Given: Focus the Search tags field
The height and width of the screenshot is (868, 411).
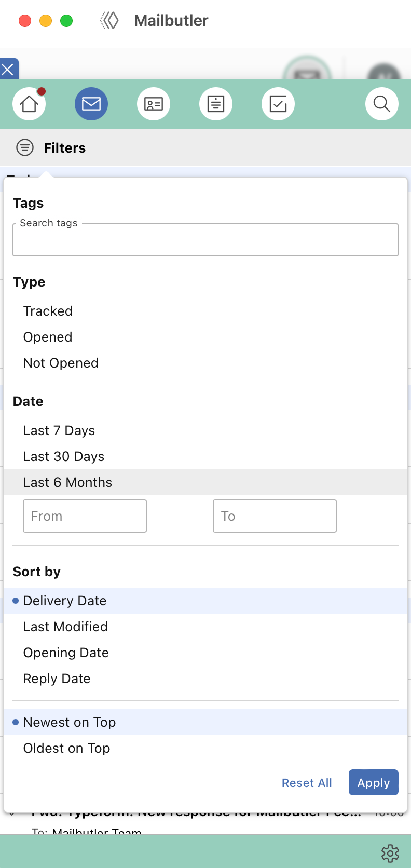Looking at the screenshot, I should 205,240.
